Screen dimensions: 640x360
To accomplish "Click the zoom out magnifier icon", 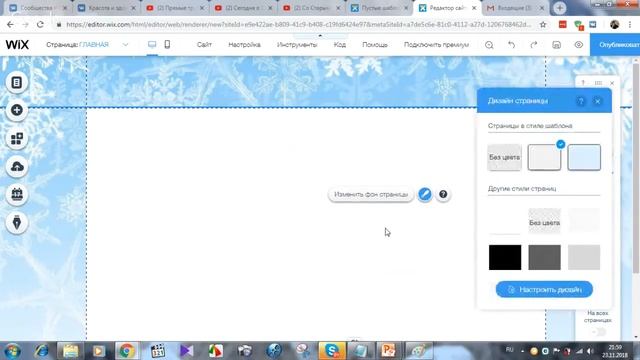I will coord(489,45).
